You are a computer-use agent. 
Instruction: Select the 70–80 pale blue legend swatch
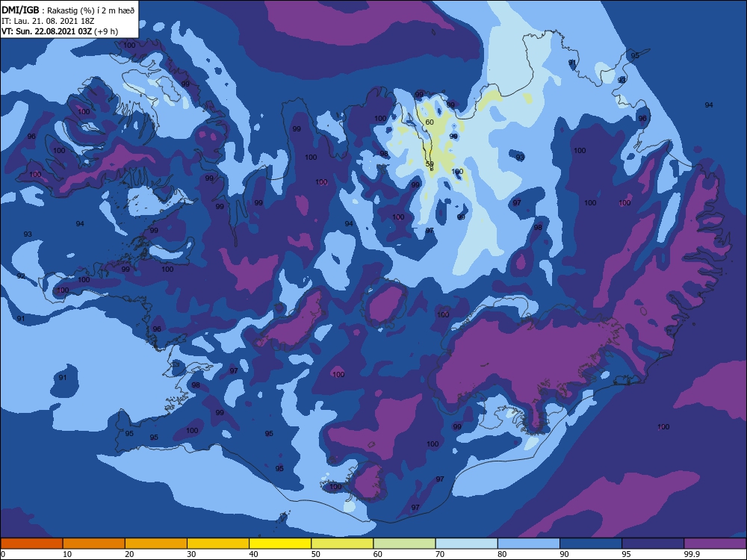click(x=466, y=544)
